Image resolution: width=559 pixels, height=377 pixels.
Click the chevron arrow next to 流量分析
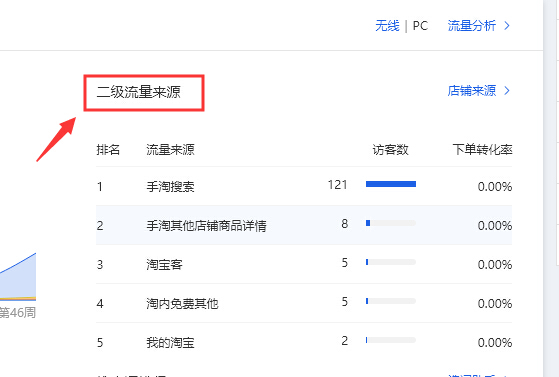(x=507, y=26)
